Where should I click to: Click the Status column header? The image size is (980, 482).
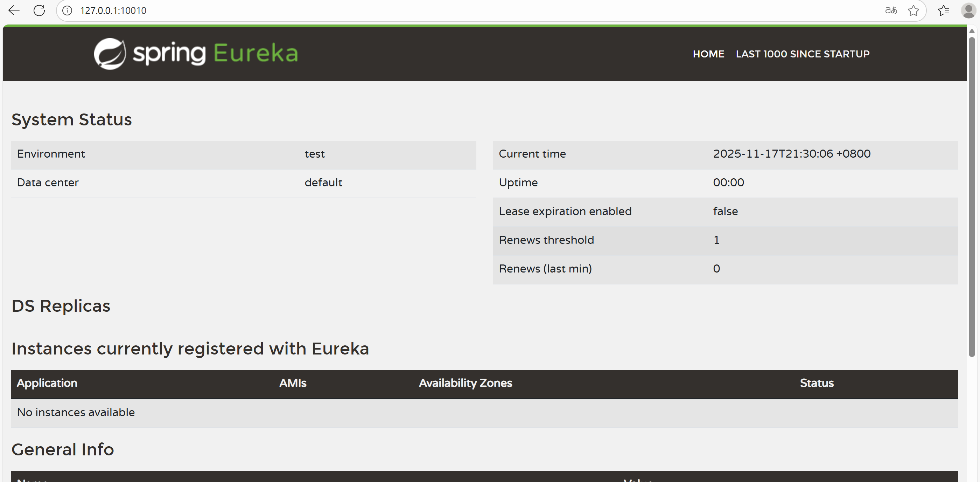tap(817, 383)
